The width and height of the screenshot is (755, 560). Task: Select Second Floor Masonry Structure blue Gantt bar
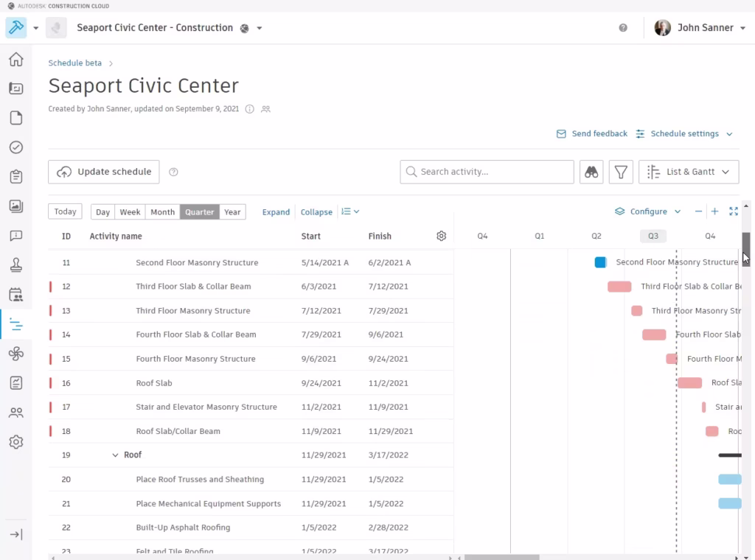coord(600,262)
